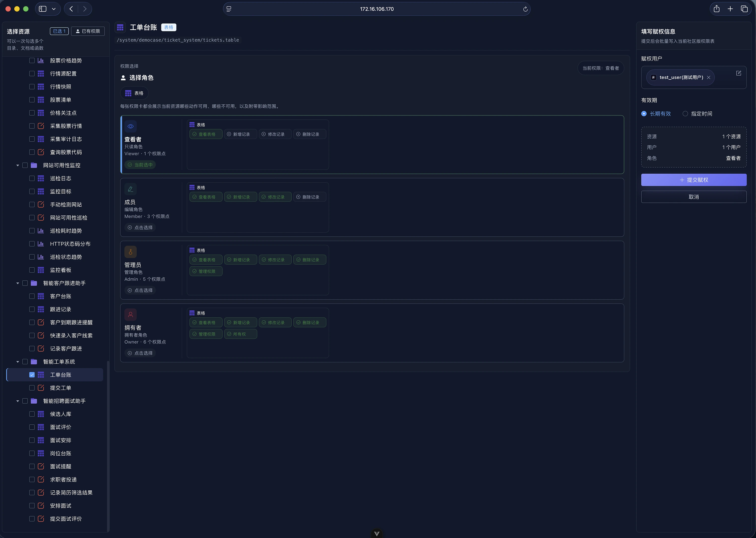Click the folder icon of 智能工单系统
The image size is (756, 538).
point(34,362)
